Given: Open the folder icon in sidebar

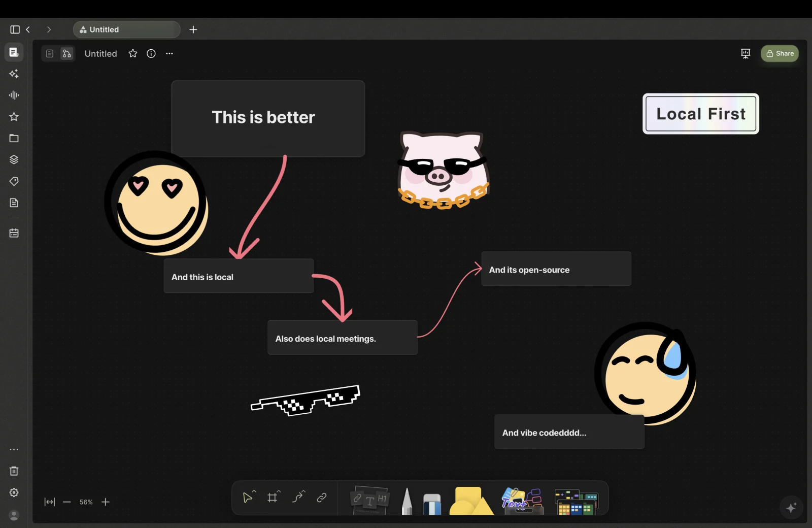Looking at the screenshot, I should (14, 138).
